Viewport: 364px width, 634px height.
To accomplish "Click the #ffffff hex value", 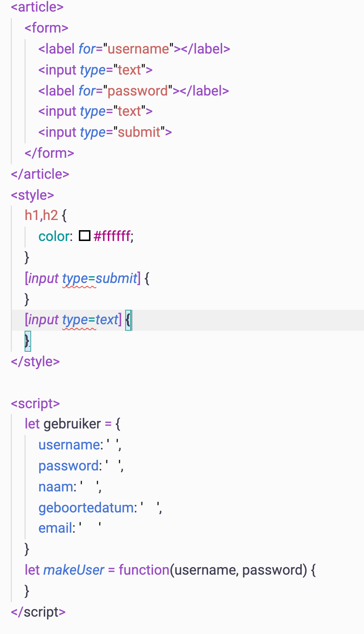I will [112, 236].
